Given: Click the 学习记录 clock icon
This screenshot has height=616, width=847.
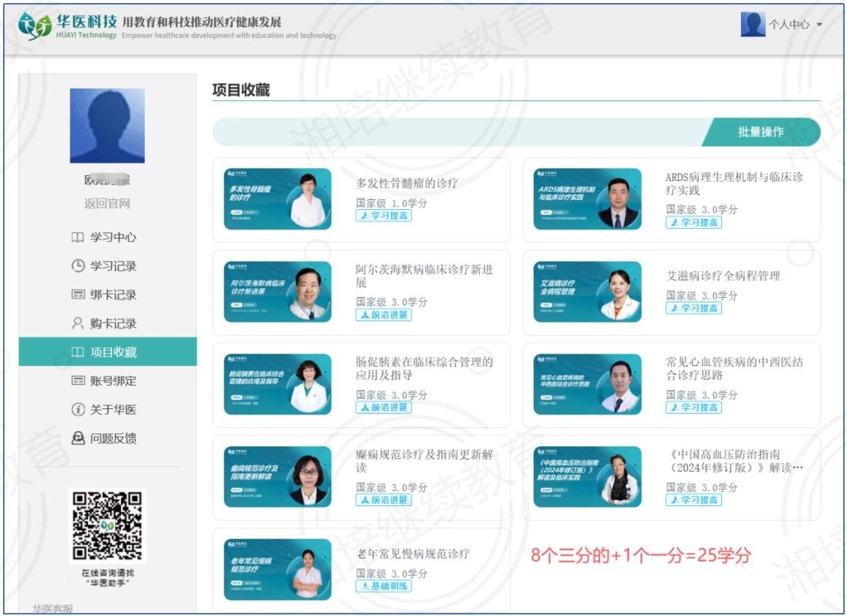Looking at the screenshot, I should [x=77, y=266].
